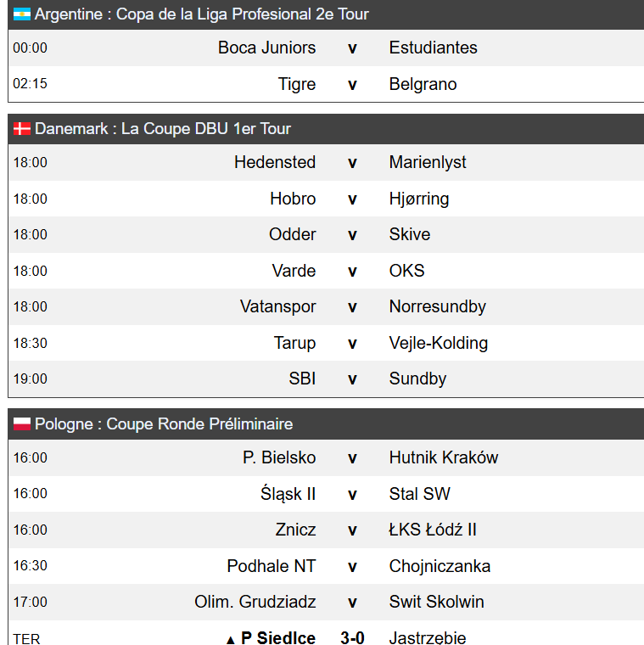Image resolution: width=644 pixels, height=645 pixels.
Task: Select the Estudiantes team name
Action: pyautogui.click(x=433, y=48)
